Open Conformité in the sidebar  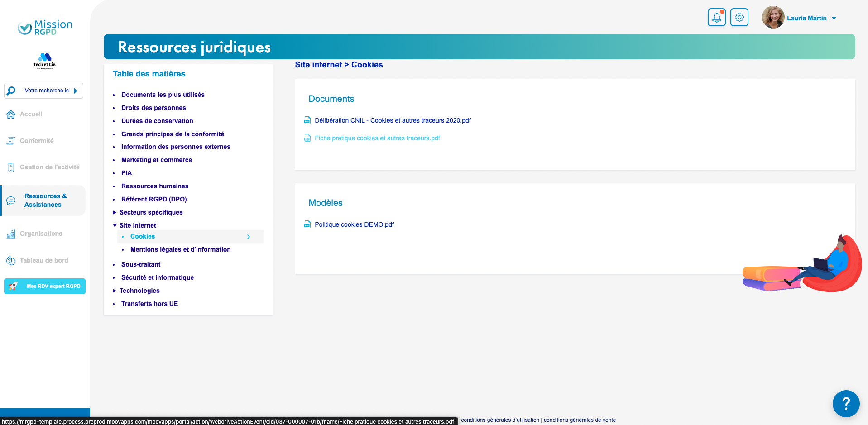pos(37,141)
